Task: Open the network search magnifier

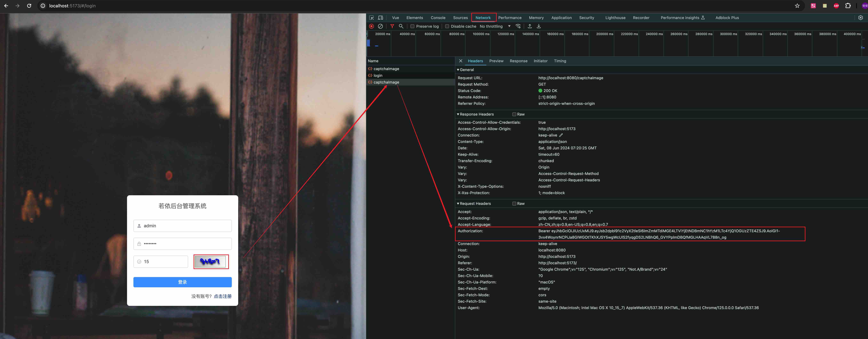Action: tap(401, 26)
